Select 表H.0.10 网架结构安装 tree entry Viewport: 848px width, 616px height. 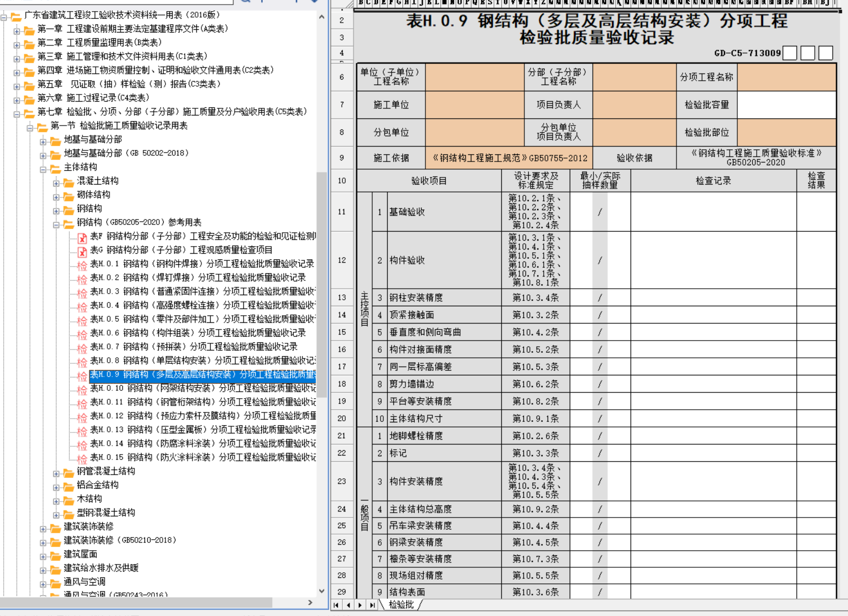click(202, 388)
